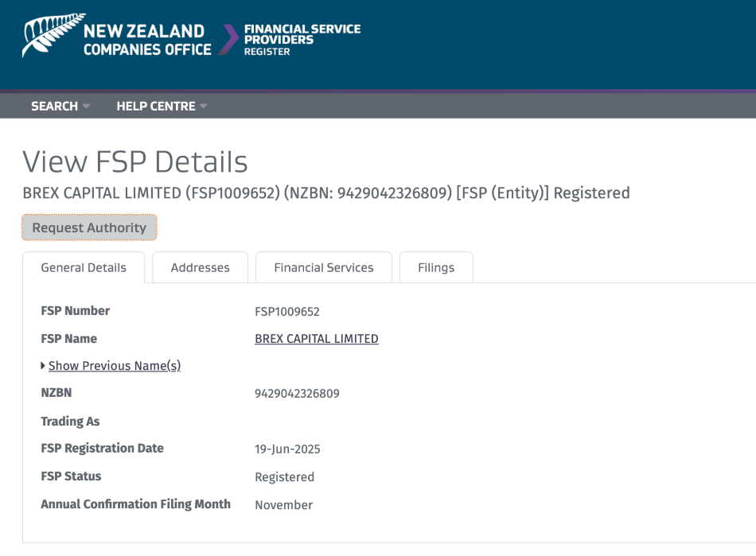Click the FSP Number value FSP1009652
This screenshot has width=756, height=556.
tap(286, 312)
